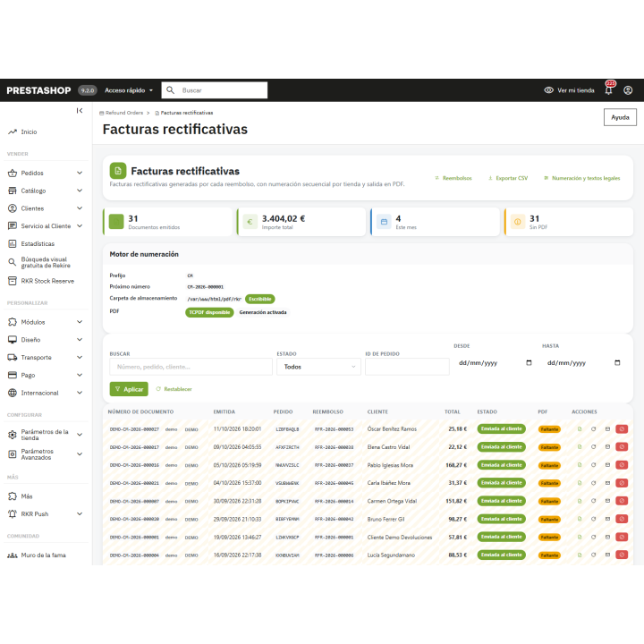Click Ver mi tienda link
Viewport: 644px width, 644px height.
(x=569, y=90)
